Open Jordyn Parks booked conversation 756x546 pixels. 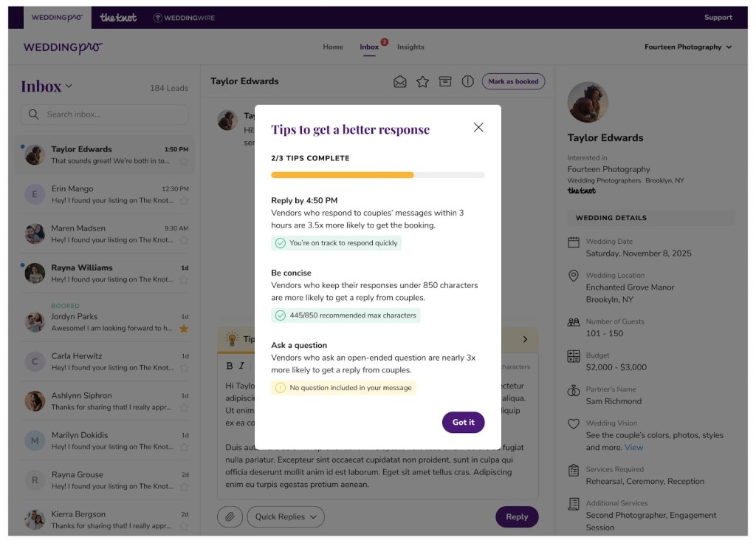pos(105,318)
